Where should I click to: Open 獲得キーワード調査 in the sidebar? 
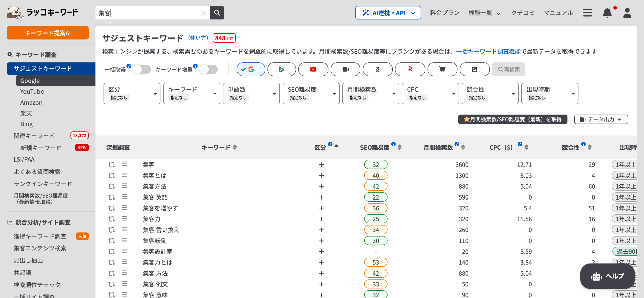[x=40, y=236]
